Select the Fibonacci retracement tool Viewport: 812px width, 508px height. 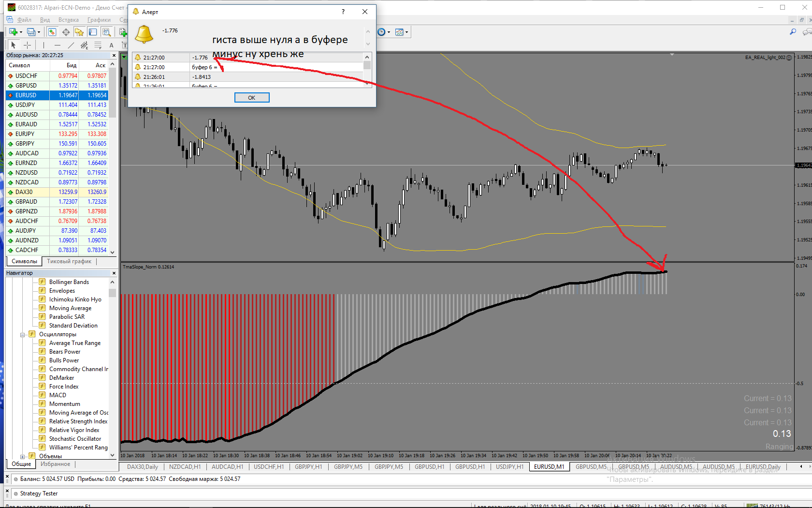point(98,45)
